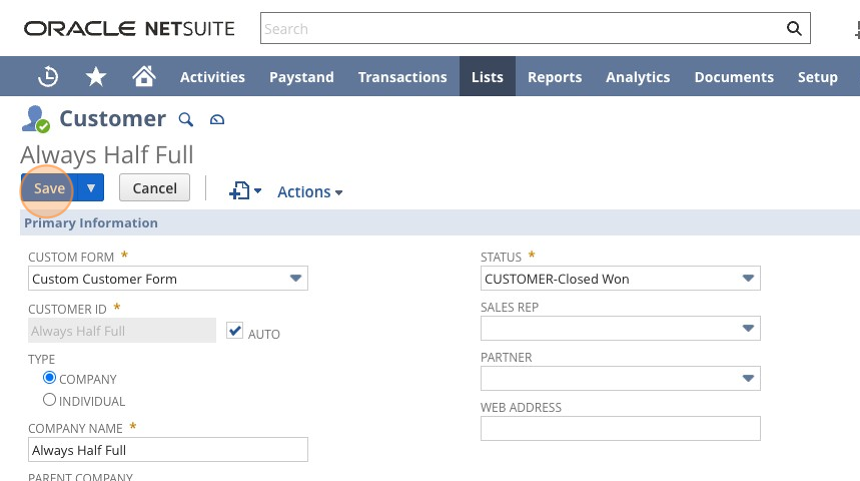The width and height of the screenshot is (860, 481).
Task: Expand the Save button dropdown arrow
Action: (x=91, y=188)
